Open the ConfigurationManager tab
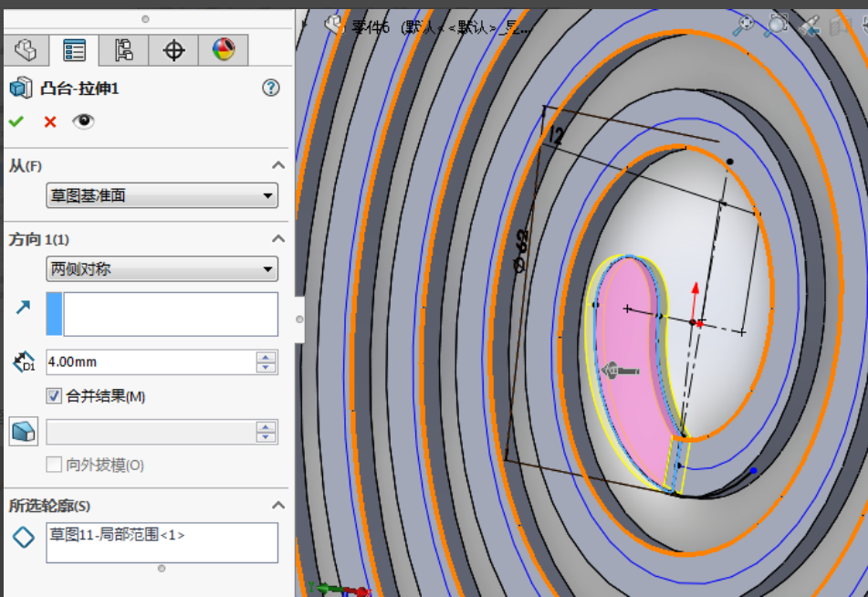The width and height of the screenshot is (868, 597). pyautogui.click(x=123, y=50)
